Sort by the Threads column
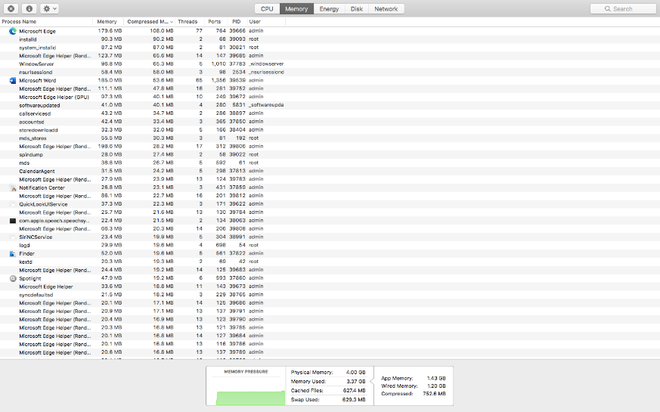 [x=188, y=21]
